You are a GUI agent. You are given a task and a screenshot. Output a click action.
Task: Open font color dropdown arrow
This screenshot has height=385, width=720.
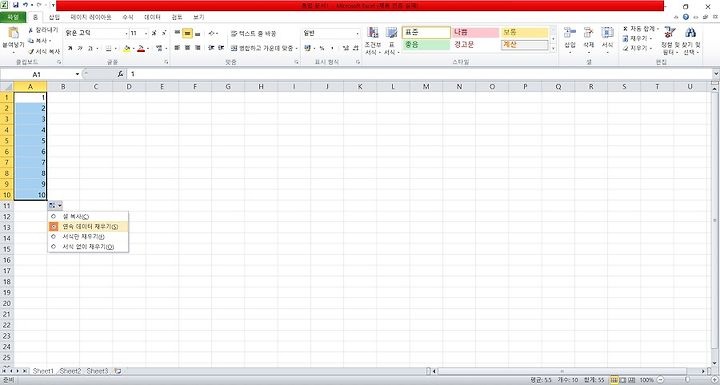coord(148,48)
